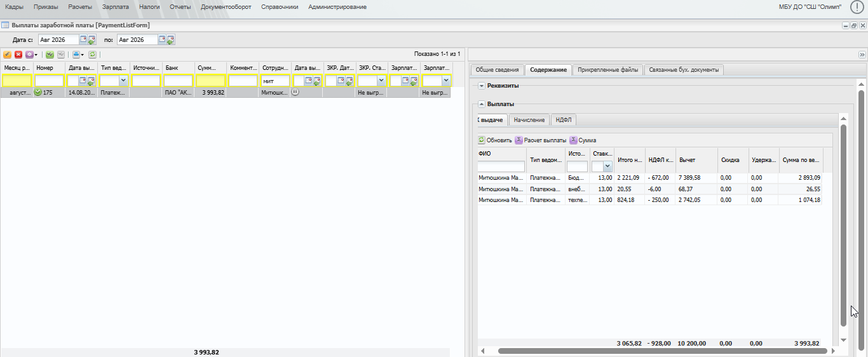
Task: Click sigma icon beside Сумма
Action: [x=574, y=140]
